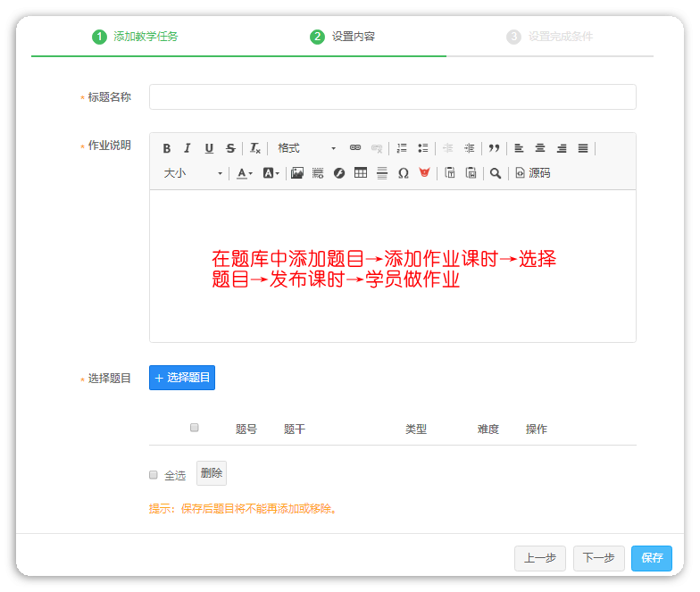This screenshot has height=592, width=700.
Task: Insert a link with the link icon
Action: tap(354, 148)
